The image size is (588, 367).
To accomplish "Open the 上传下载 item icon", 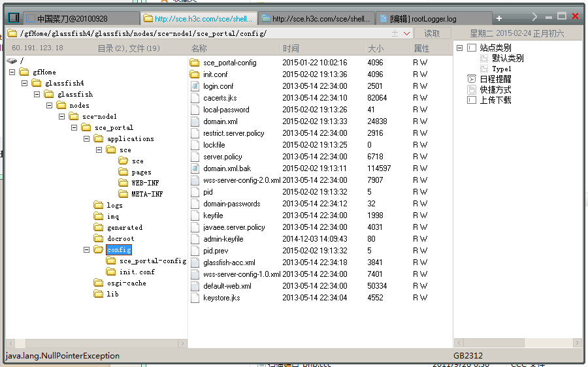I will [471, 100].
